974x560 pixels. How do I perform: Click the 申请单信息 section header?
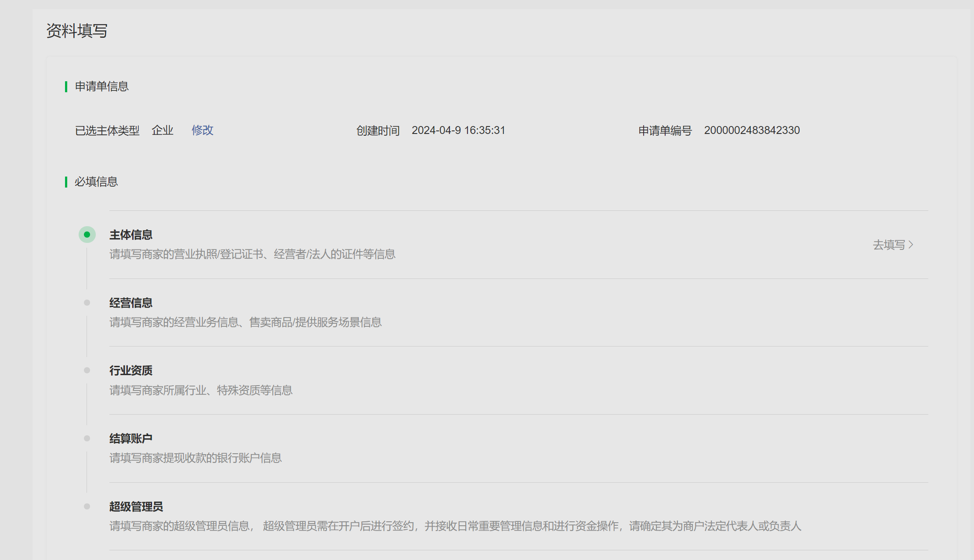point(101,87)
